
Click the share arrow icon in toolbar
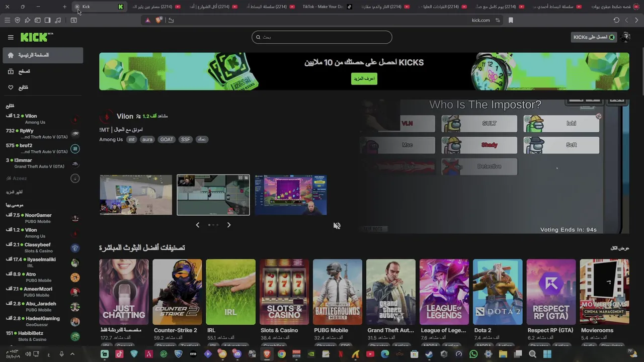pyautogui.click(x=171, y=20)
